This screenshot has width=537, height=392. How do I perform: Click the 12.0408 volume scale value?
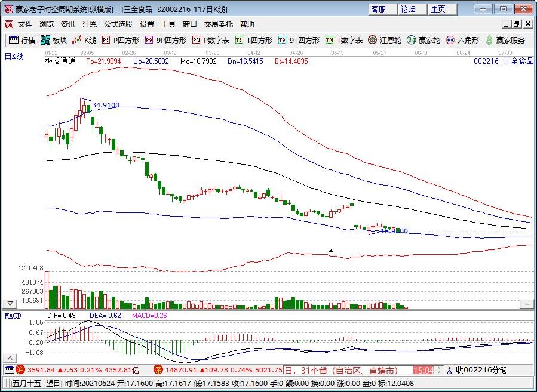coord(31,268)
